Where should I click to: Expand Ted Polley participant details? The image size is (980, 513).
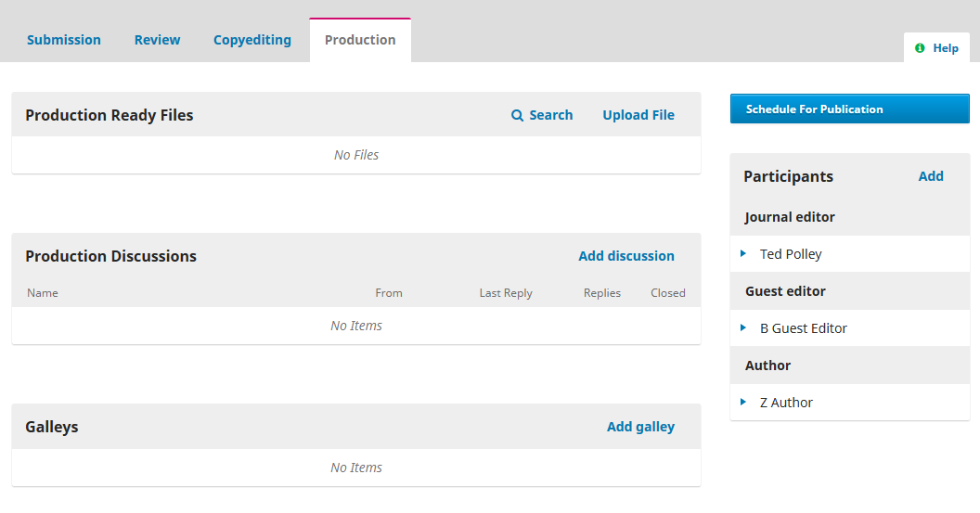point(743,253)
